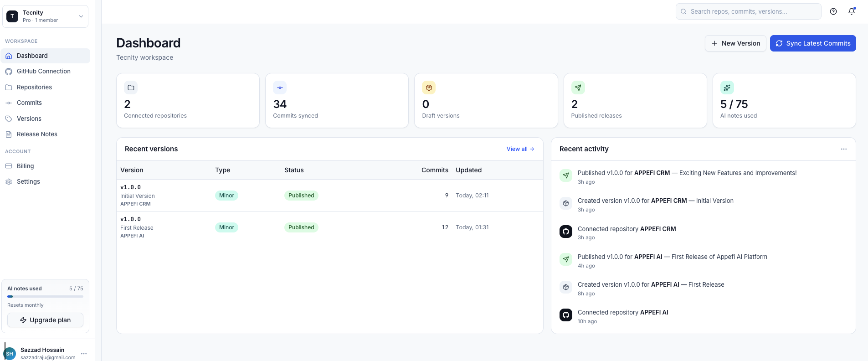Click 'Resets monthly' text in sidebar
Image resolution: width=868 pixels, height=361 pixels.
tap(26, 305)
